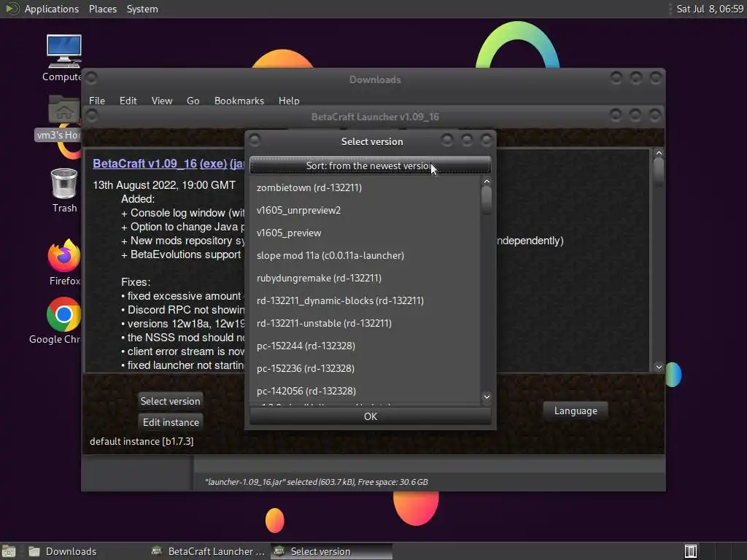Switch to BetaCraft Launcher taskbar entry
This screenshot has height=560, width=747.
208,551
